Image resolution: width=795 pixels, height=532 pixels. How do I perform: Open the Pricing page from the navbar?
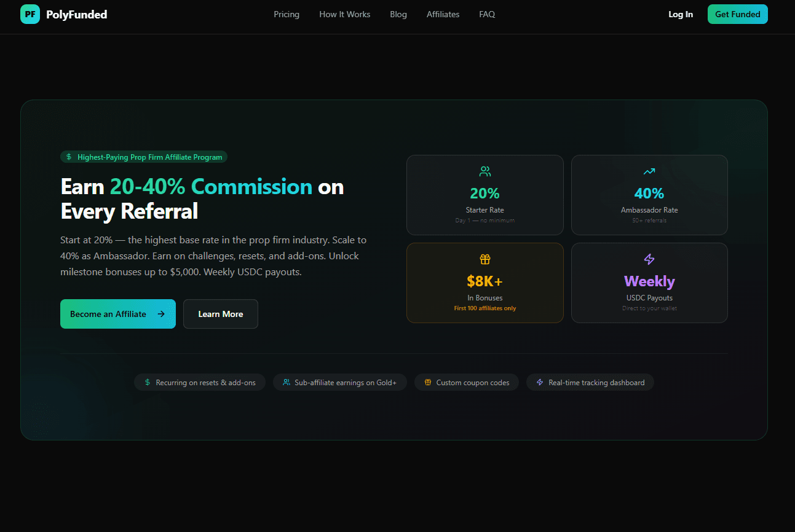click(x=287, y=14)
